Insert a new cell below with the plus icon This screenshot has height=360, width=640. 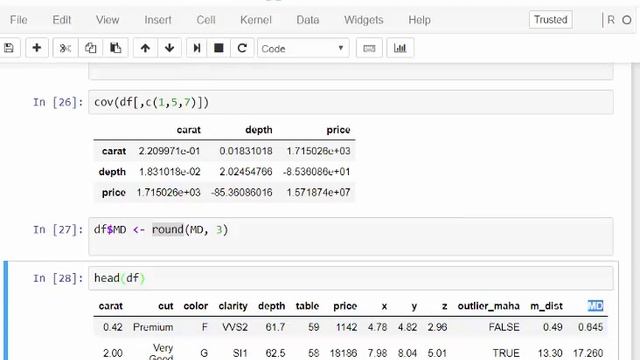(37, 48)
